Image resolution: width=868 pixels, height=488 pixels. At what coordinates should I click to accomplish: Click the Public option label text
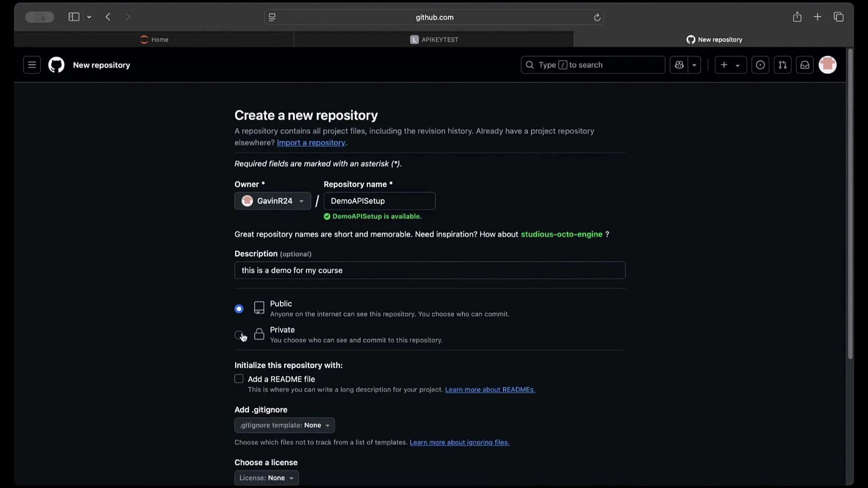tap(281, 304)
